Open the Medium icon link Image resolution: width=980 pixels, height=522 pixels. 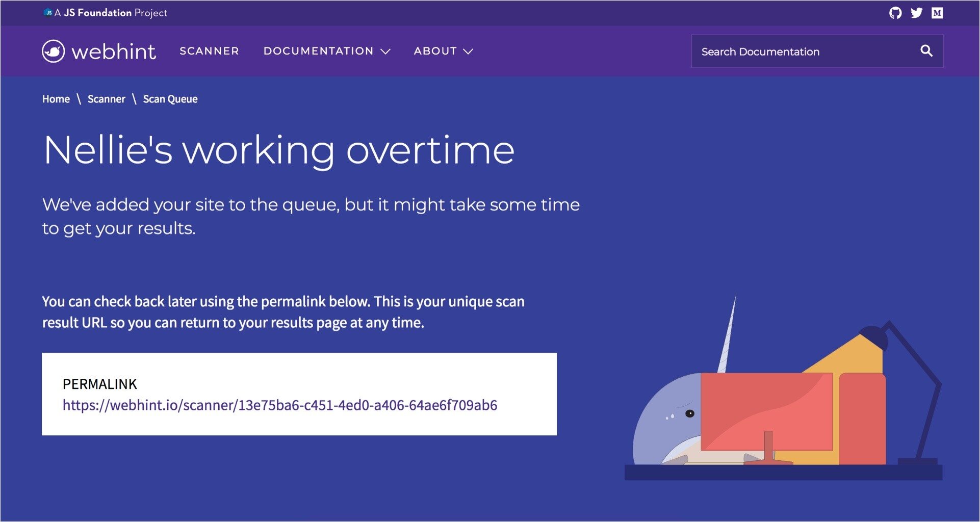click(x=937, y=13)
